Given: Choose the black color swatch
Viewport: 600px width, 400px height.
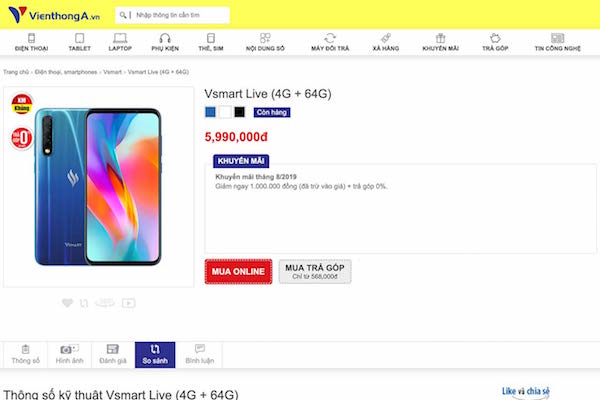Looking at the screenshot, I should [239, 112].
